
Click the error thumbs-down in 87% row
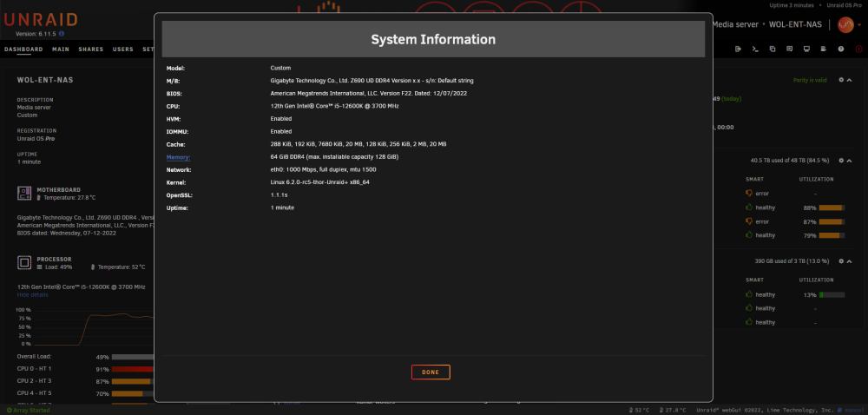click(749, 221)
